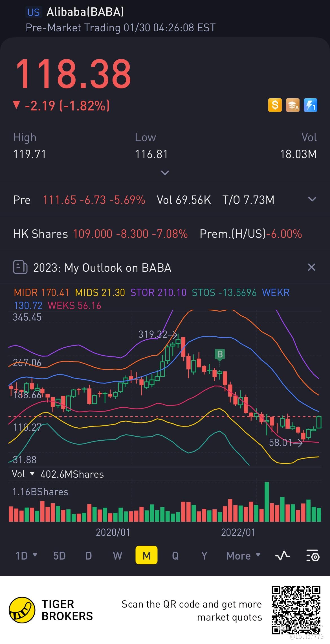The height and width of the screenshot is (644, 330).
Task: Open the Vol indicator dropdown triangle
Action: 32,474
